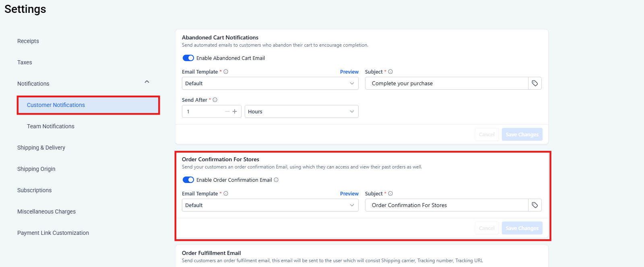Open Order Confirmation Email Template dropdown
The width and height of the screenshot is (644, 267).
click(270, 205)
